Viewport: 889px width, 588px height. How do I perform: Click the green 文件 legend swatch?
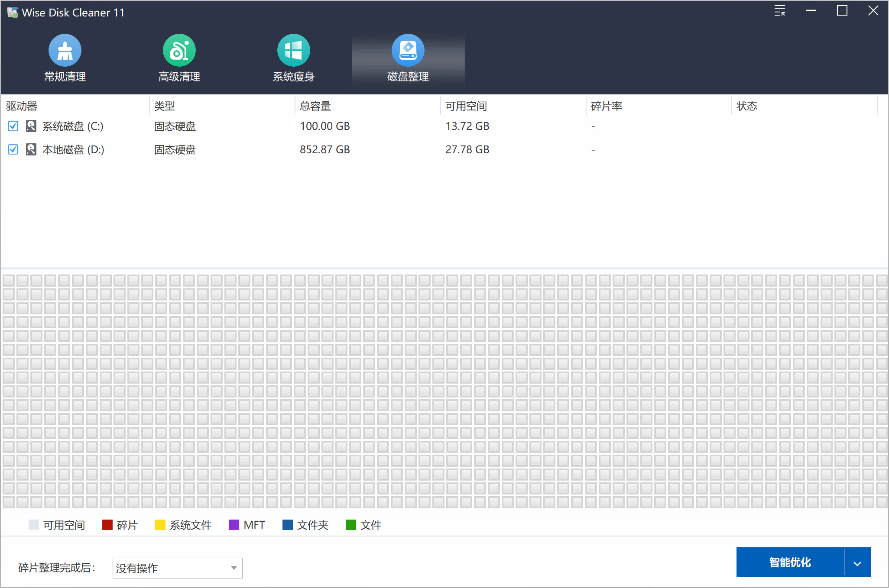351,525
